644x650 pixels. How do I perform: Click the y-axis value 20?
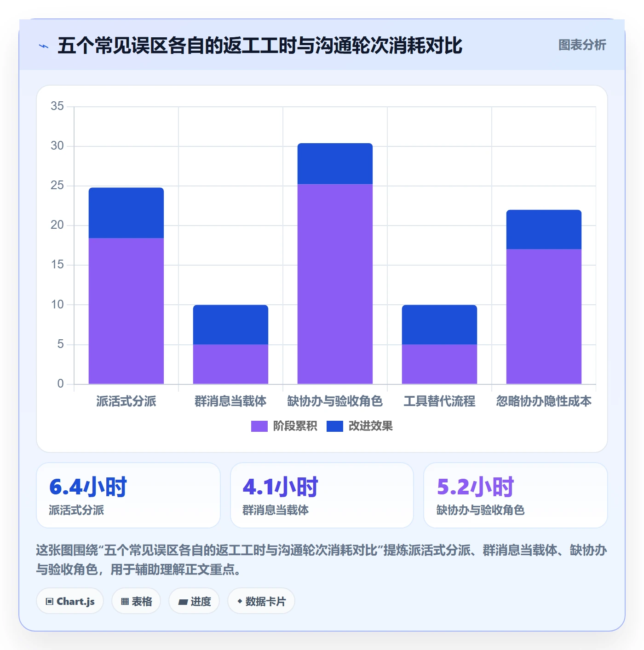pyautogui.click(x=57, y=225)
